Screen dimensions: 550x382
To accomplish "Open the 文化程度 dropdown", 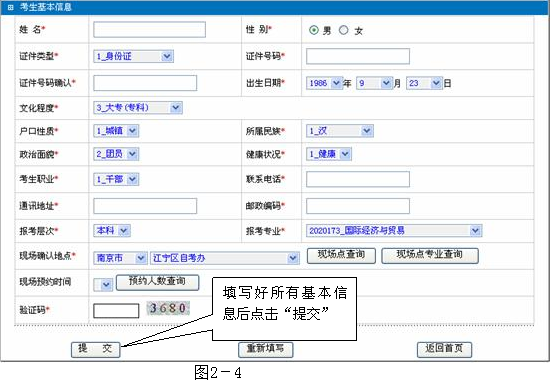I will click(x=138, y=108).
